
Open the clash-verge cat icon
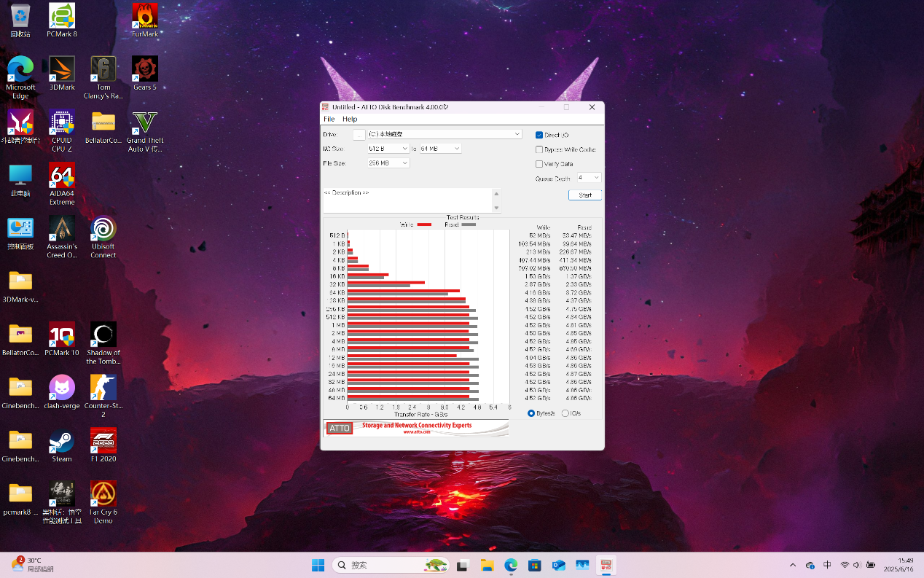pyautogui.click(x=62, y=392)
